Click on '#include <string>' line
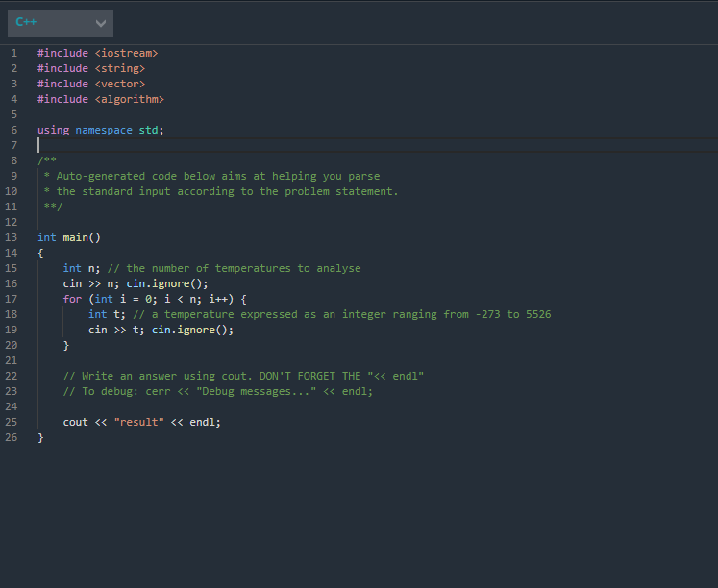The width and height of the screenshot is (718, 588). click(x=91, y=68)
